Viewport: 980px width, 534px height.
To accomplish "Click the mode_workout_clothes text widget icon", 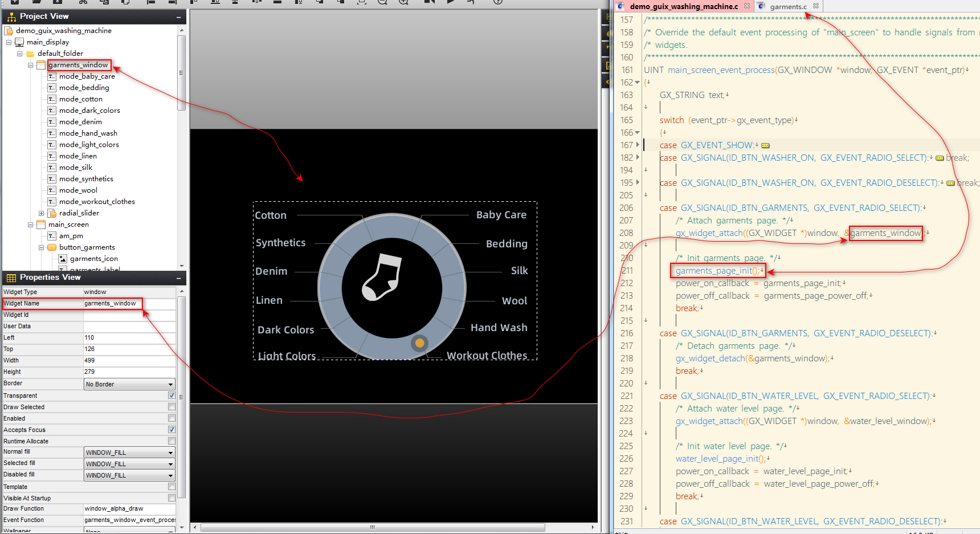I will (x=52, y=202).
